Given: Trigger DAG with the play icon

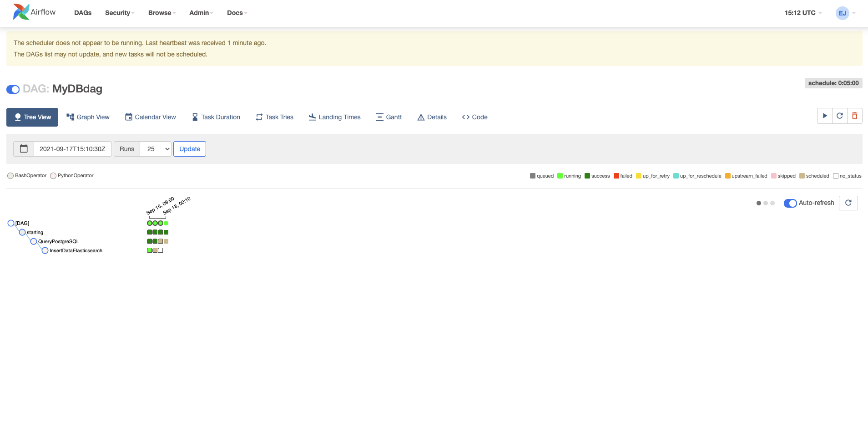Looking at the screenshot, I should [825, 116].
